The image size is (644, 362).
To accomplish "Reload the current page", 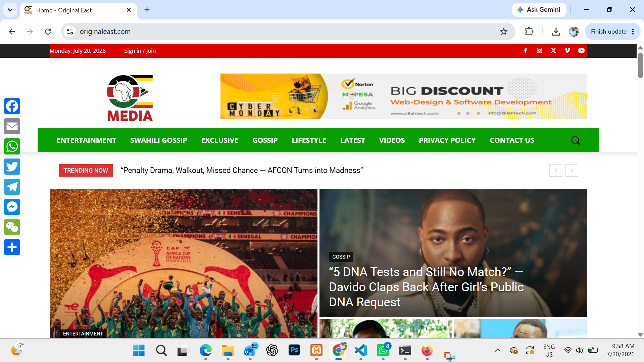I will pos(48,32).
